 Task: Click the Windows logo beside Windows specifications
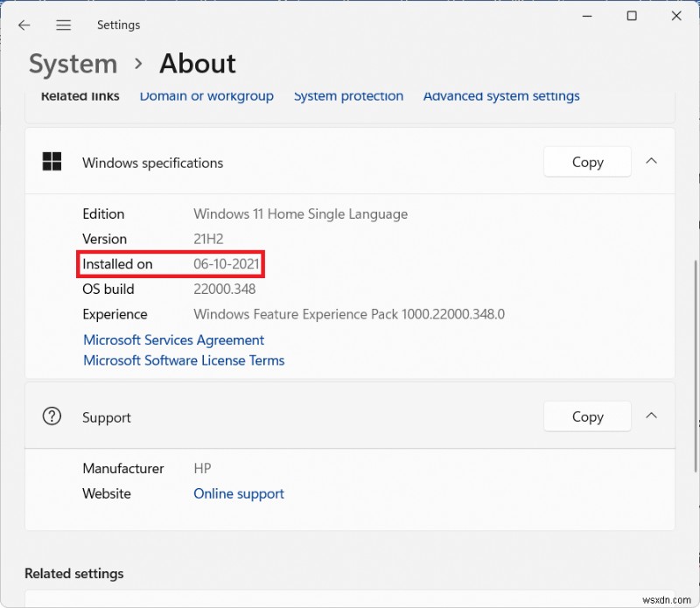point(52,162)
